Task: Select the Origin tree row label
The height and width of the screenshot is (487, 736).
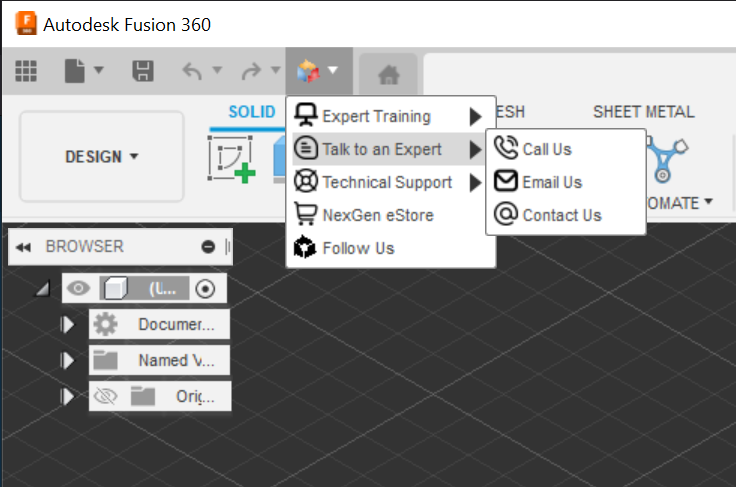Action: pyautogui.click(x=195, y=396)
